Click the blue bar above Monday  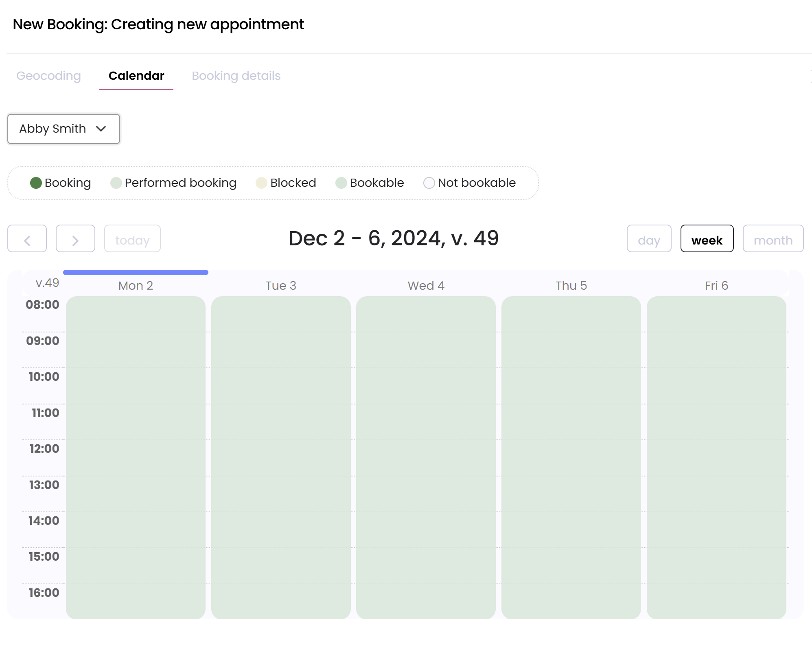coord(136,272)
